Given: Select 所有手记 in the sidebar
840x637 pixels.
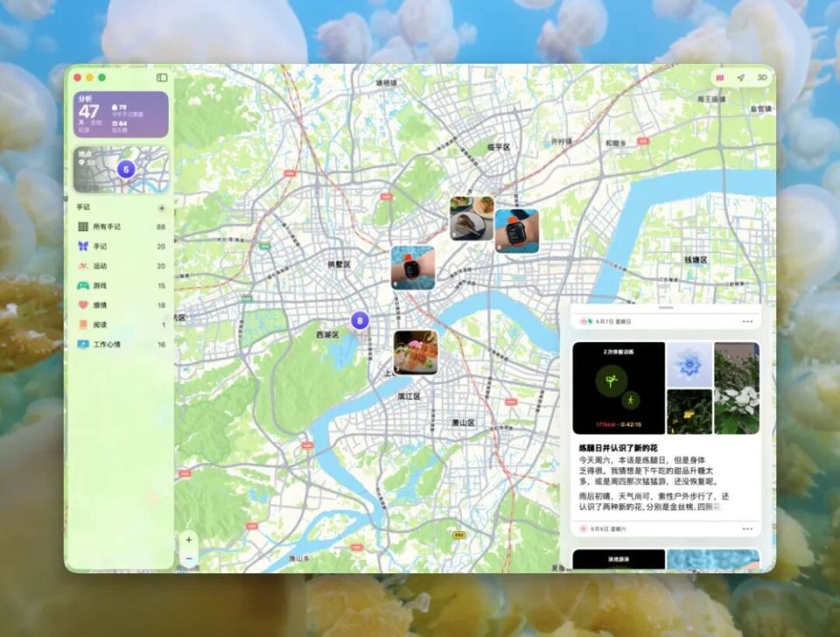Looking at the screenshot, I should pos(121,227).
